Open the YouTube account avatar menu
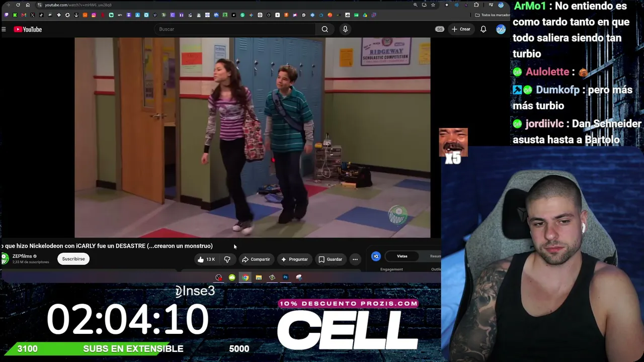The height and width of the screenshot is (362, 644). click(501, 29)
